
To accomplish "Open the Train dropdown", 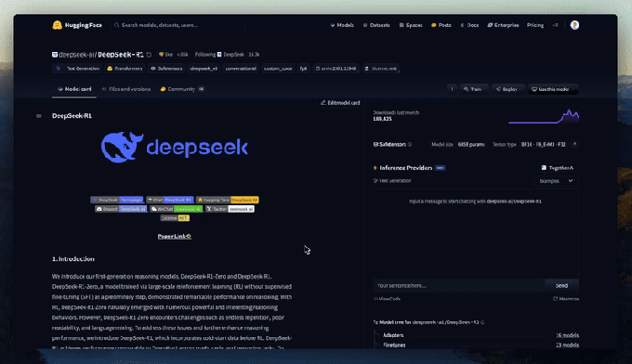I will (474, 89).
